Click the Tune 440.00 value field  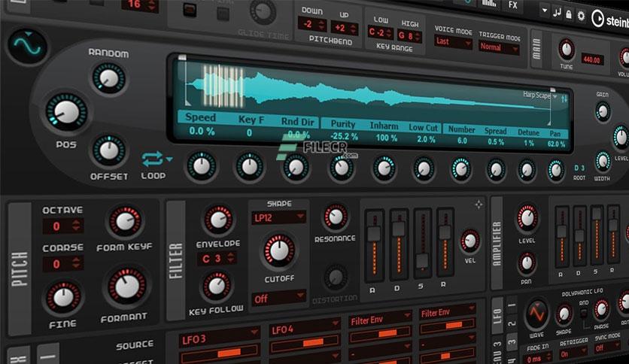[592, 60]
